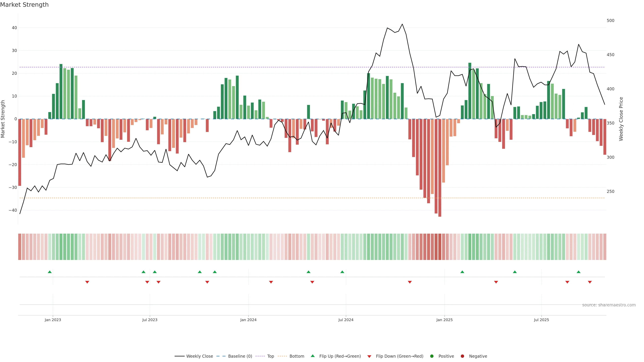This screenshot has height=362, width=644.
Task: Click the Weekly Close Price axis title
Action: 621,119
